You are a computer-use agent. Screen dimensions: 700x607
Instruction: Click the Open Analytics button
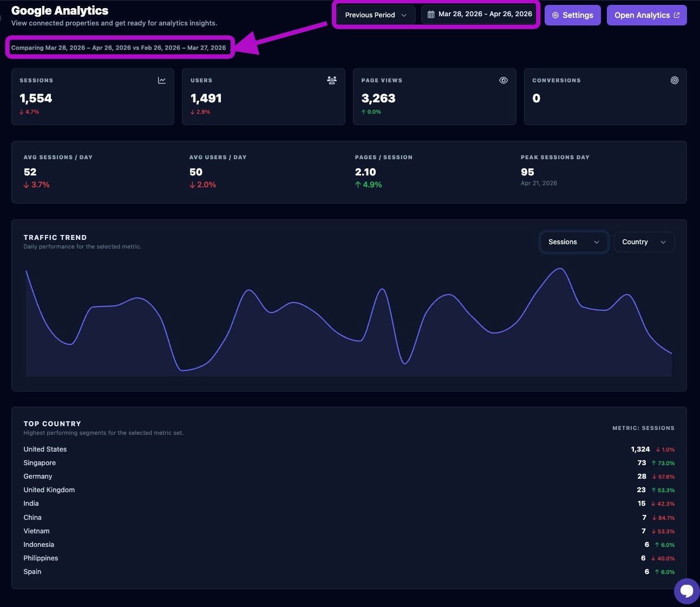click(647, 15)
